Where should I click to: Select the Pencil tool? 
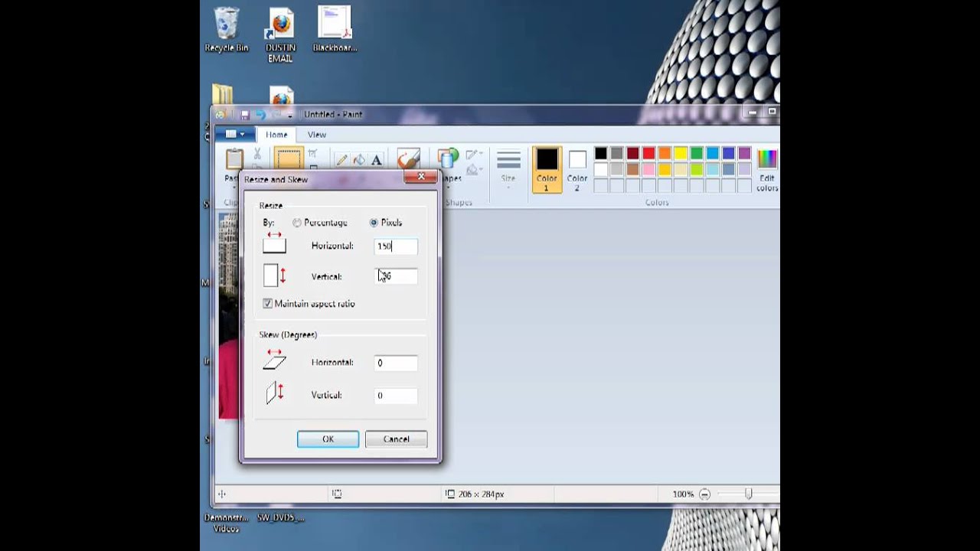[x=341, y=160]
